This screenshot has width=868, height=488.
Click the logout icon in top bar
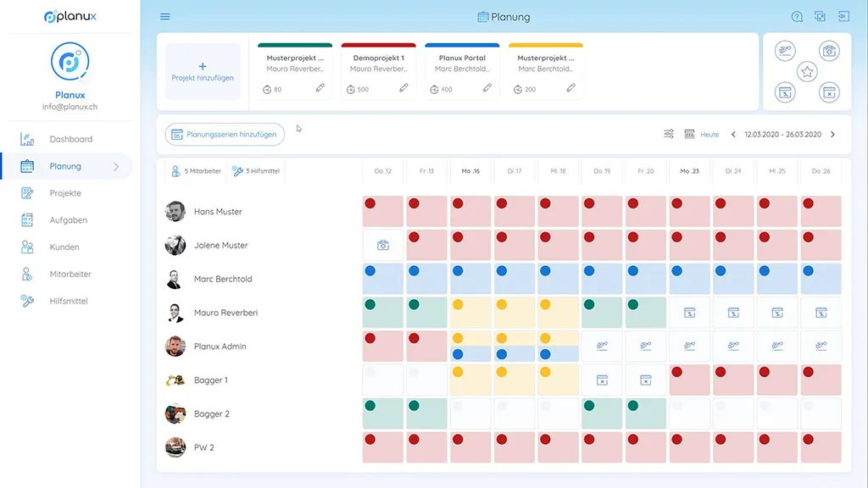(x=843, y=17)
